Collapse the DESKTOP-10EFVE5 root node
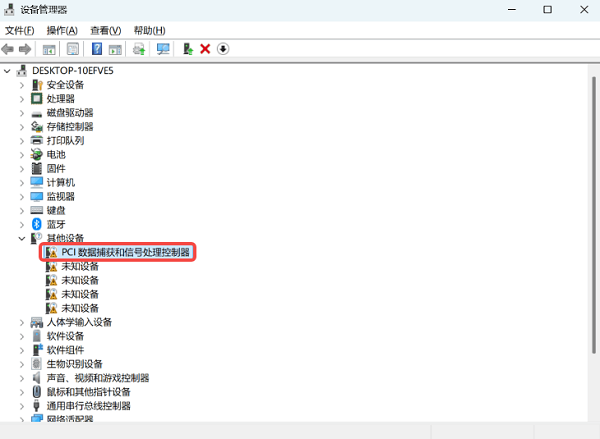This screenshot has width=600, height=439. click(7, 71)
